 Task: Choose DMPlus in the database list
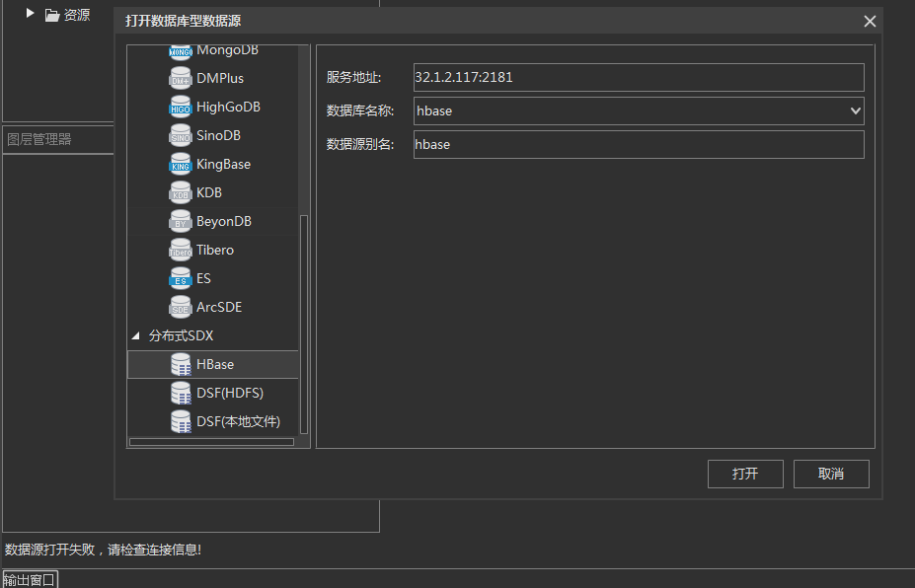click(x=220, y=78)
